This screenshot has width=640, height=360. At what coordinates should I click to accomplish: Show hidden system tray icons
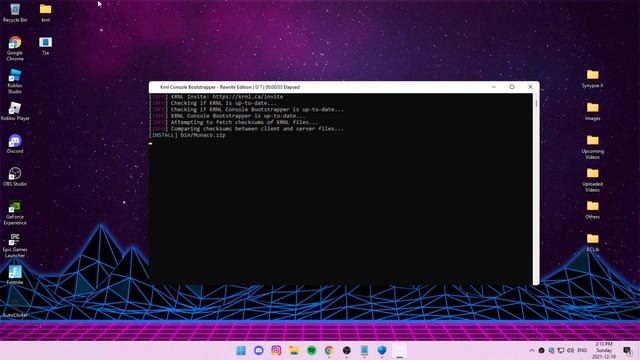531,350
